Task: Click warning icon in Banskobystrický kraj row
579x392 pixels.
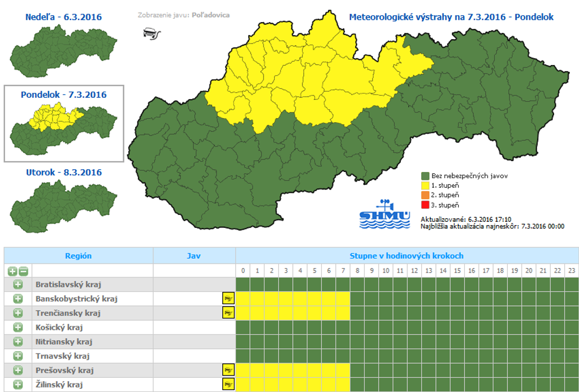Action: click(228, 298)
